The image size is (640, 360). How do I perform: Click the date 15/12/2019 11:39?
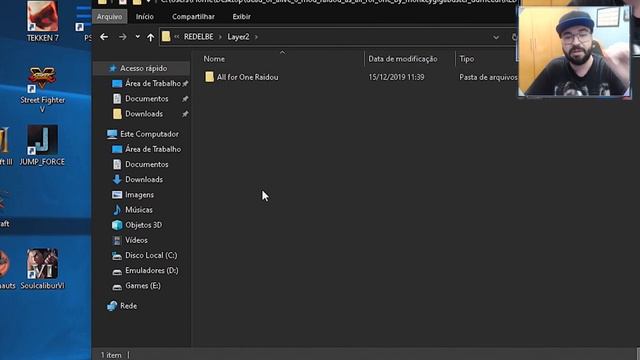(x=396, y=77)
